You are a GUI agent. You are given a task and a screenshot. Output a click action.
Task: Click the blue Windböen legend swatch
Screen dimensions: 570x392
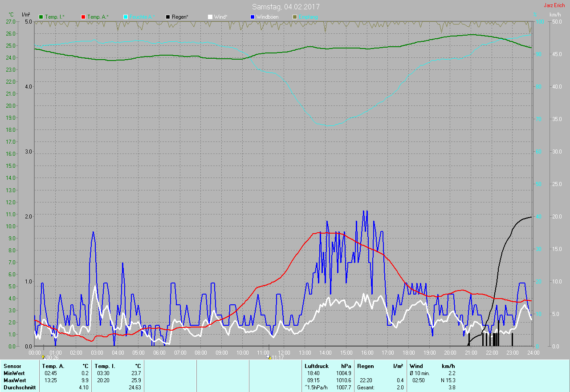pyautogui.click(x=252, y=17)
